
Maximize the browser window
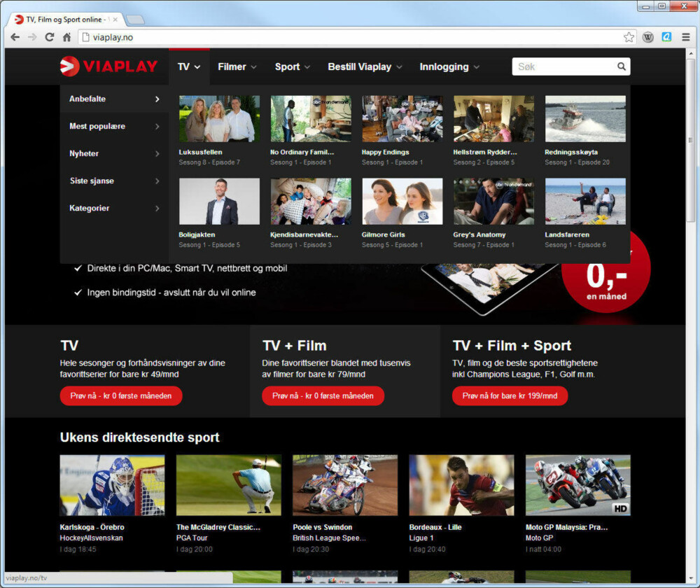coord(661,6)
